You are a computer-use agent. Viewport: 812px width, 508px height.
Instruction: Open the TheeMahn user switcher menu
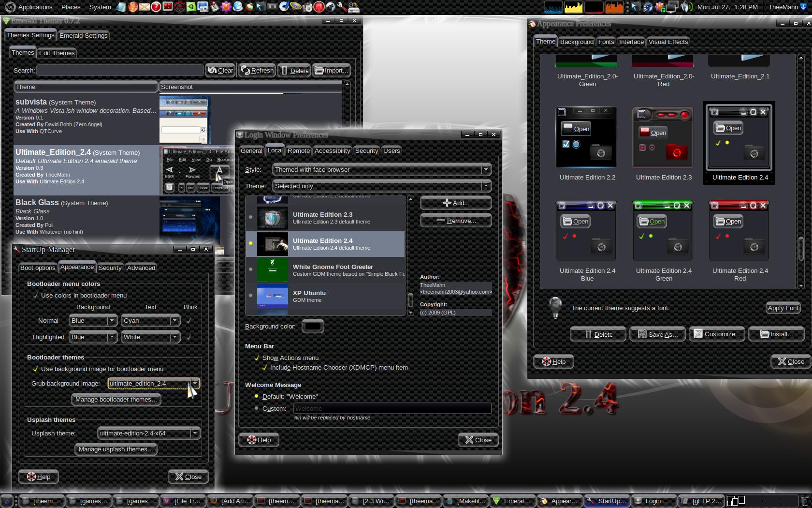click(787, 7)
